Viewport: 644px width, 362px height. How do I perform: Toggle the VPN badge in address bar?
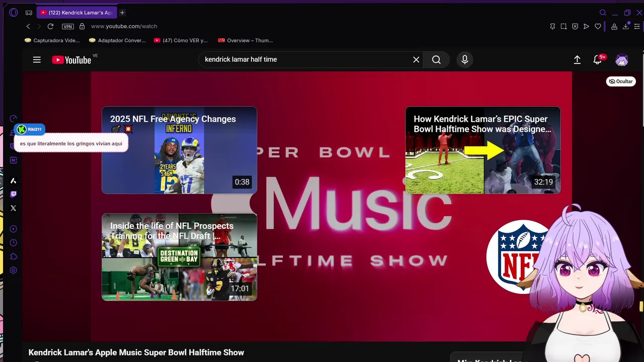click(67, 26)
